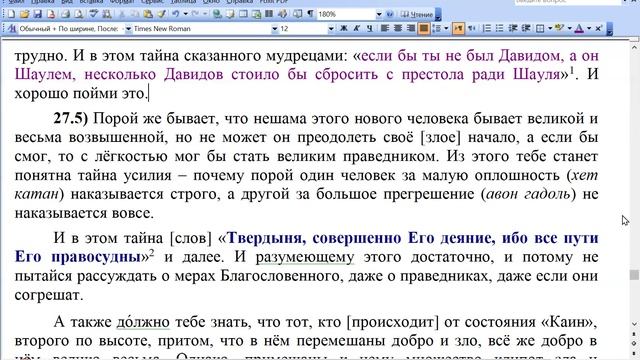Toggle italic (К) formatting
The width and height of the screenshot is (640, 360).
(357, 29)
